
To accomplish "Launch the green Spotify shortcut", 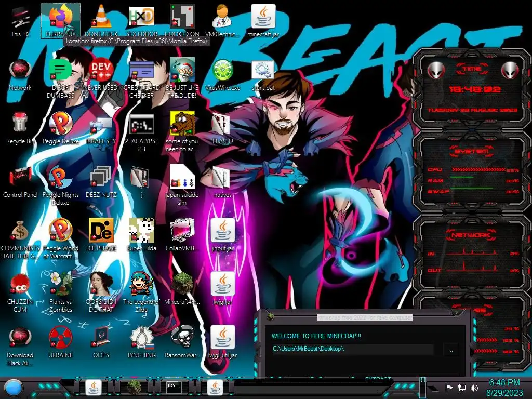I will (61, 78).
